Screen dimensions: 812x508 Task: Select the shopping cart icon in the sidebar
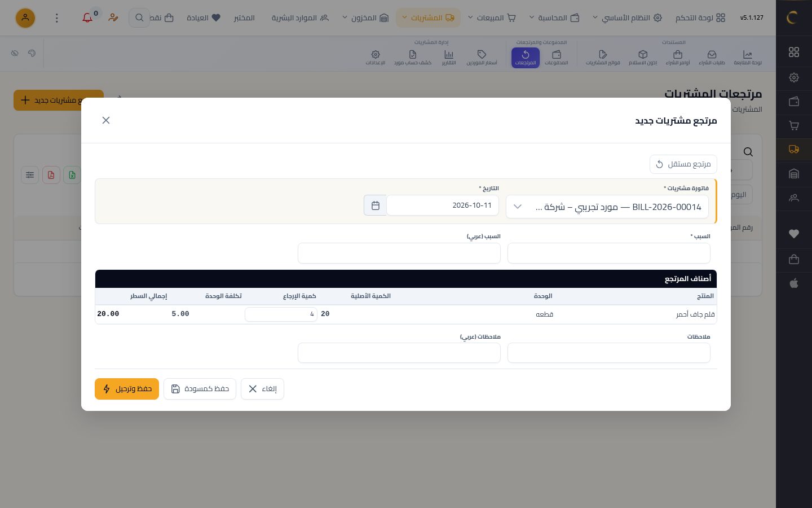(x=794, y=126)
